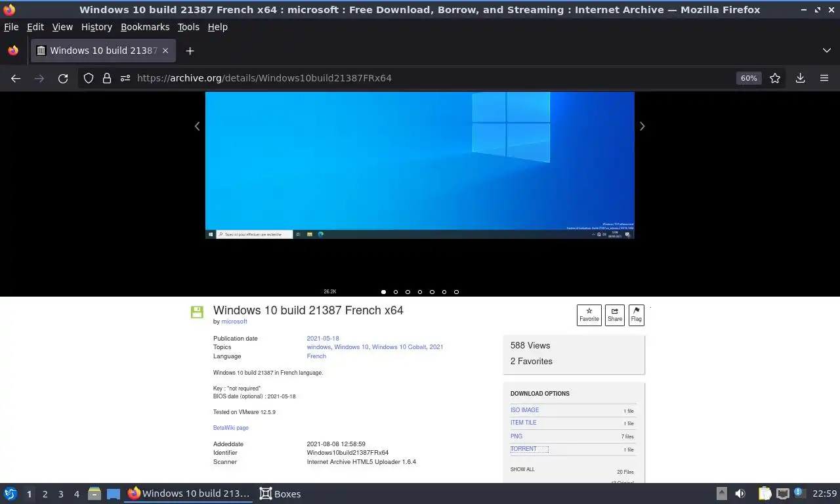
Task: Open the '2021' topic link
Action: 436,347
